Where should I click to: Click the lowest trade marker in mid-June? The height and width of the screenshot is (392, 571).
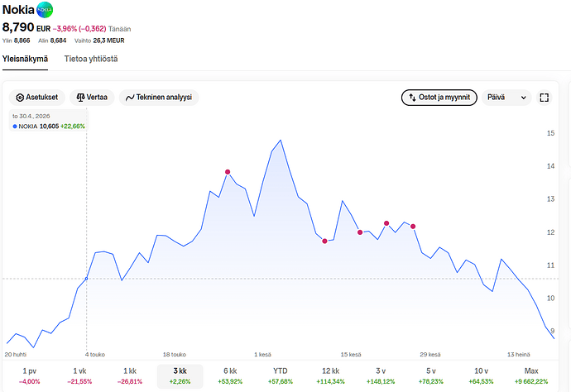tap(325, 241)
